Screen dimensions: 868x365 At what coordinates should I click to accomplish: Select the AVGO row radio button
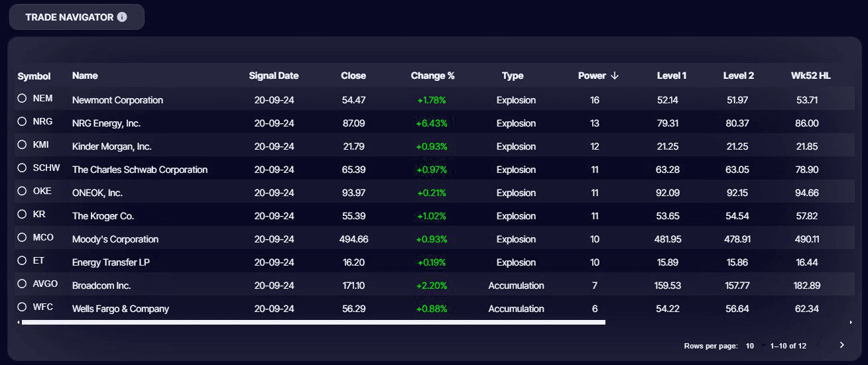point(22,284)
